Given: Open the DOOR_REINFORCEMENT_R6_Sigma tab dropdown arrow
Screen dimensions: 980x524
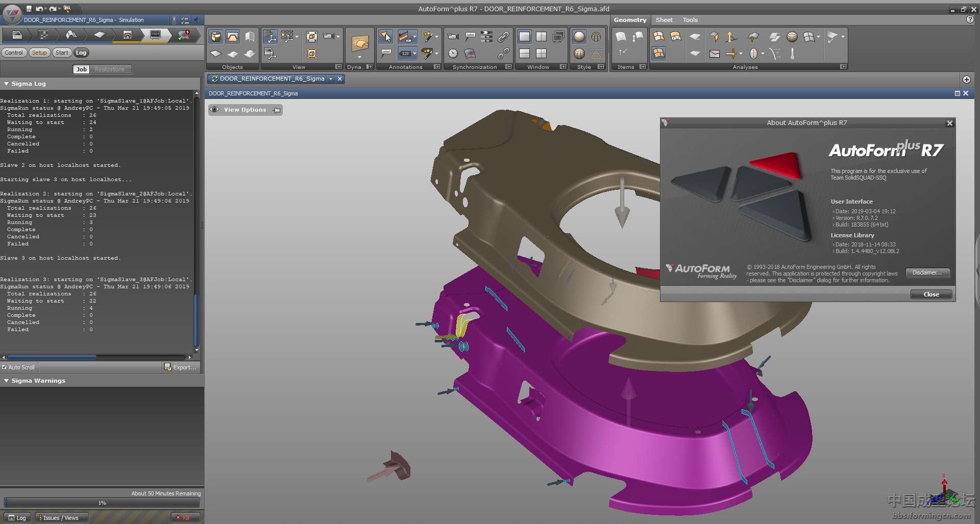Looking at the screenshot, I should [x=331, y=79].
